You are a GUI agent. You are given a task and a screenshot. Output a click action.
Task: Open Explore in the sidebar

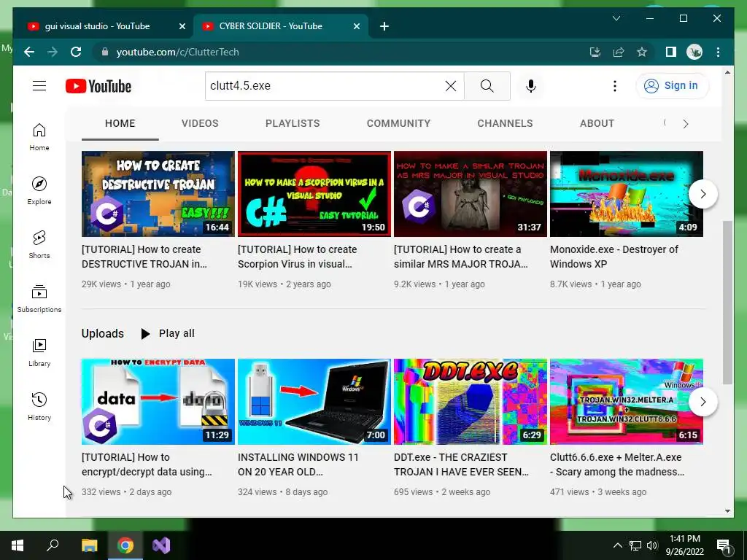[x=39, y=191]
